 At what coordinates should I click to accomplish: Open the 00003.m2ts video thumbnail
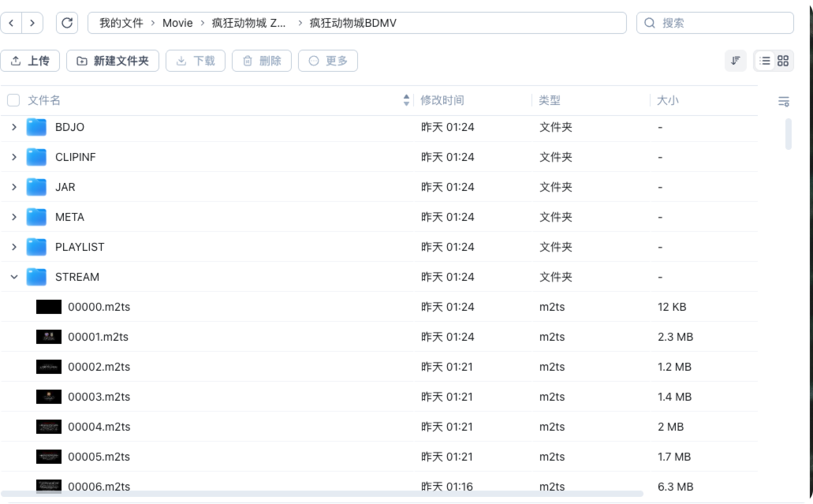[49, 397]
